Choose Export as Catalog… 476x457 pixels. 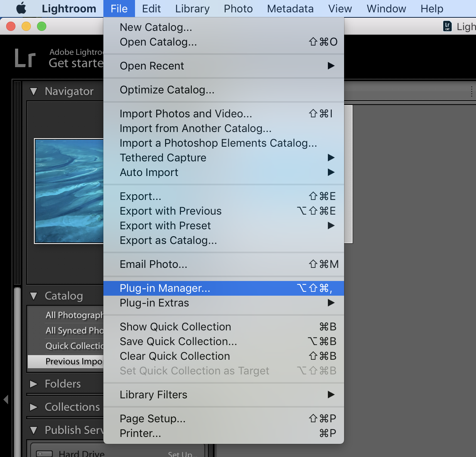pyautogui.click(x=224, y=240)
